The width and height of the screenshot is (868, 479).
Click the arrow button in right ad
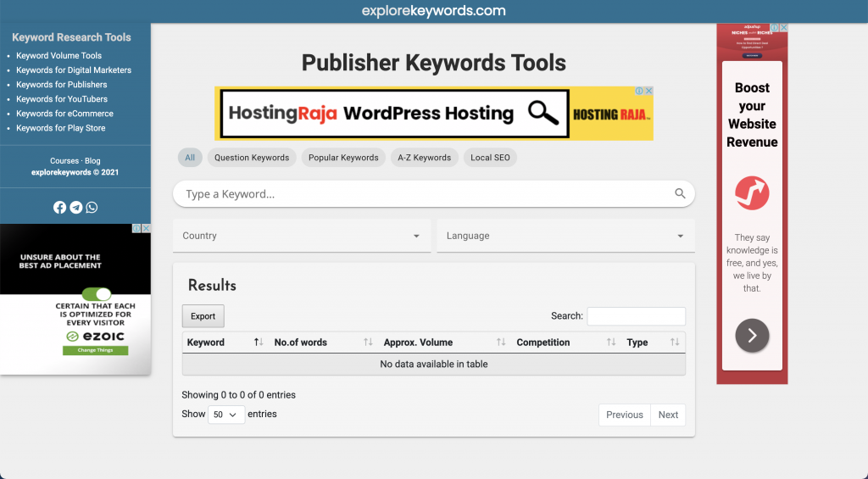pyautogui.click(x=752, y=335)
